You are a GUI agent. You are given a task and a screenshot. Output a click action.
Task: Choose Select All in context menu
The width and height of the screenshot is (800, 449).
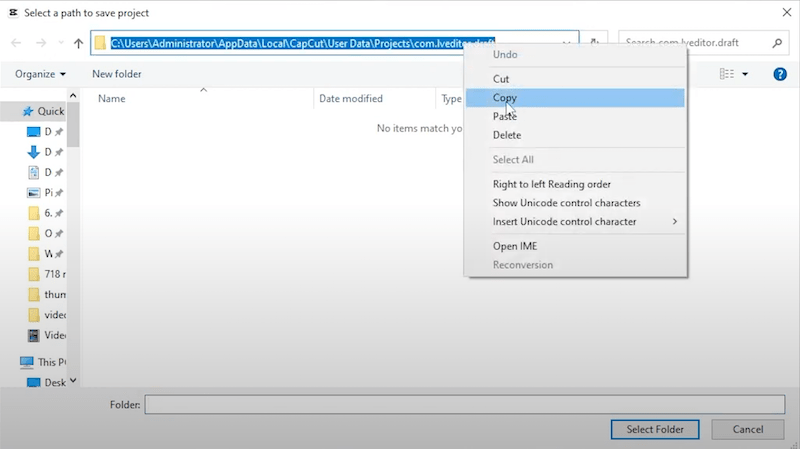575,160
